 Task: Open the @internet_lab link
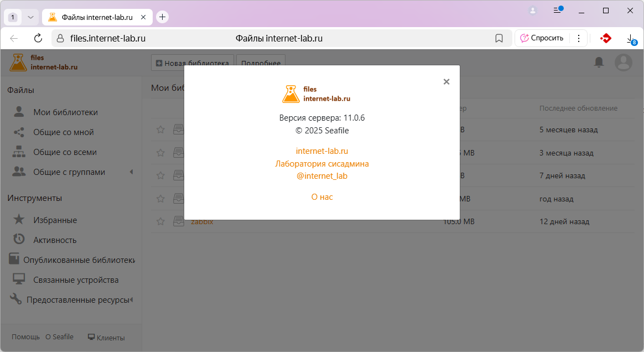pyautogui.click(x=322, y=176)
